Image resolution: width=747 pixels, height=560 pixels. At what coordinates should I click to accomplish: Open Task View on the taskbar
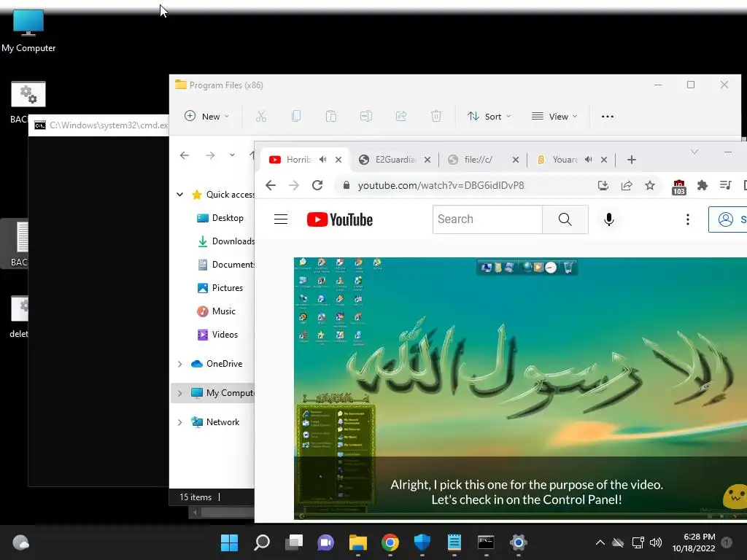[x=294, y=542]
